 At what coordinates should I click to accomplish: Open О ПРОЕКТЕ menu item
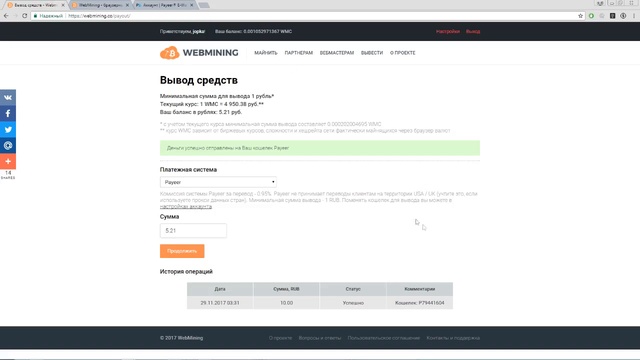pos(402,53)
